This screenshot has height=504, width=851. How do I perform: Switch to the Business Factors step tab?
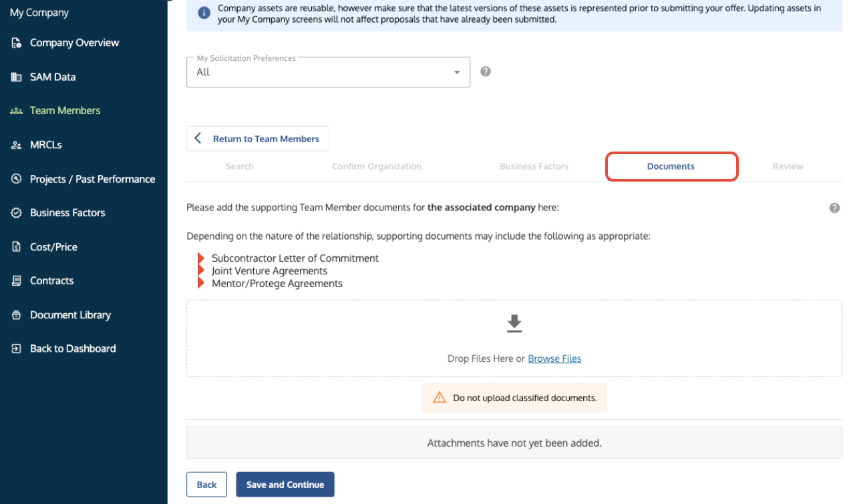click(x=534, y=166)
